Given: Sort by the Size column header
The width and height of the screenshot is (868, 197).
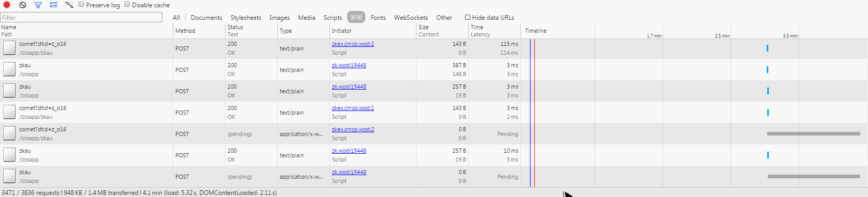Looking at the screenshot, I should (443, 31).
